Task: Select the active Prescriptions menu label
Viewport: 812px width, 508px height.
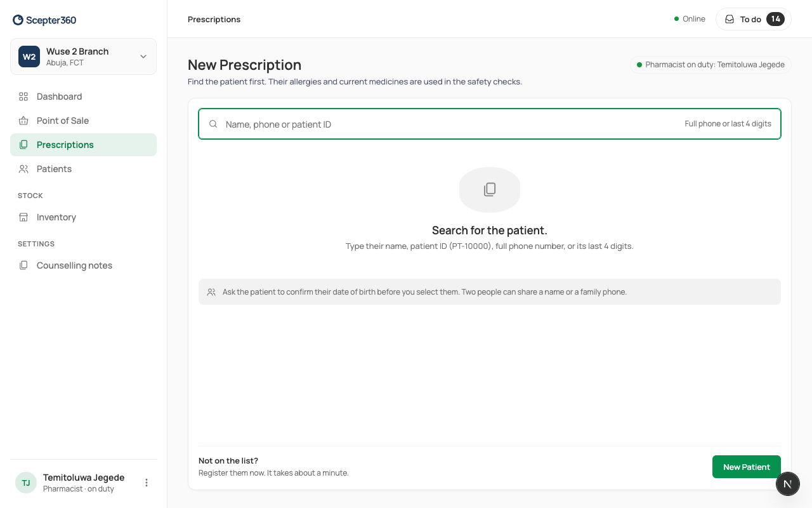Action: (x=65, y=145)
